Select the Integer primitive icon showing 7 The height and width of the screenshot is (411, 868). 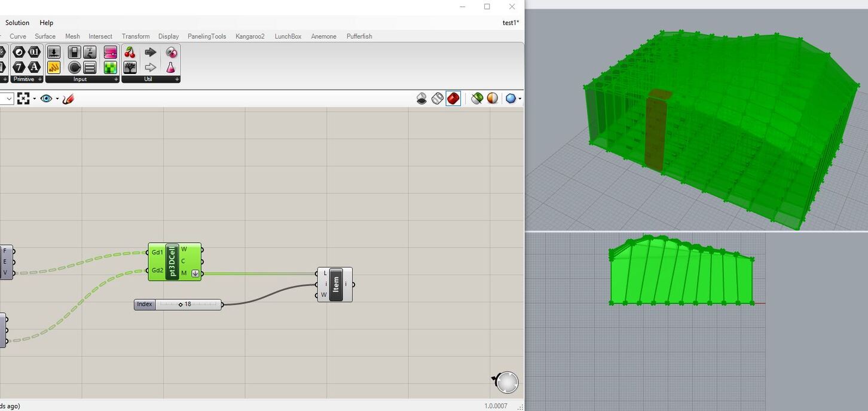coord(18,66)
